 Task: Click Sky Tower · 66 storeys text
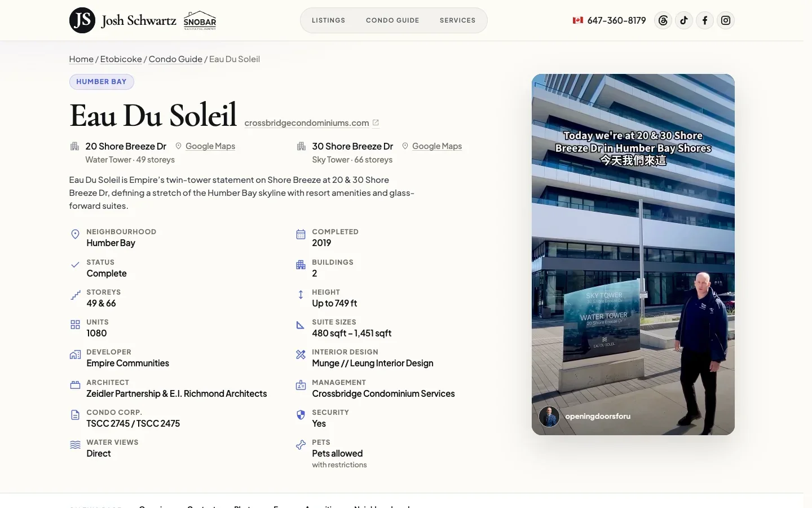pyautogui.click(x=352, y=160)
